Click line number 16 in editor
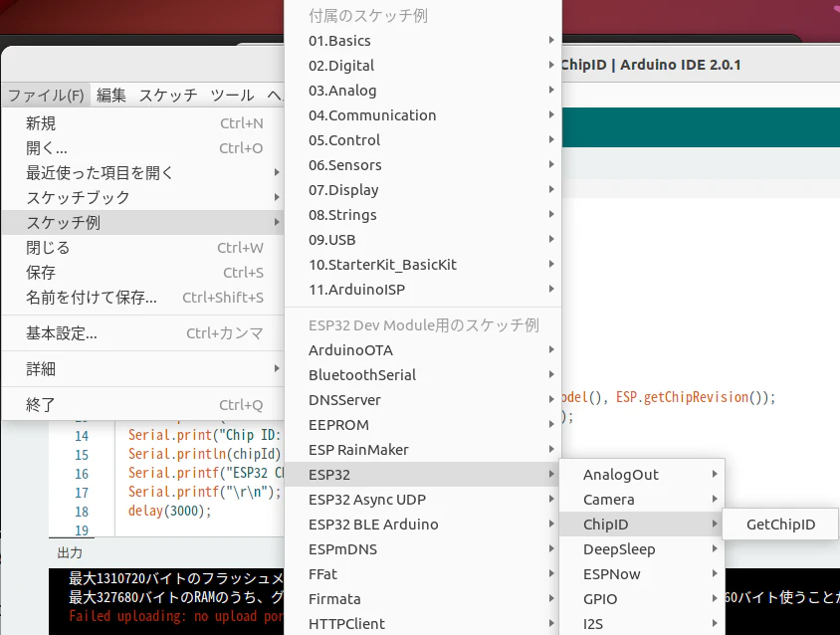The width and height of the screenshot is (840, 635). point(82,474)
